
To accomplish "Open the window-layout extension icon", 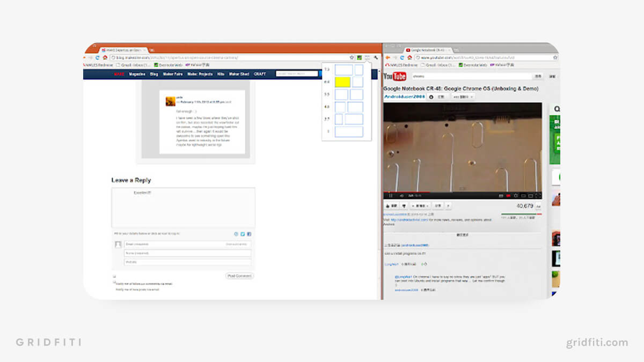I will coord(367,57).
